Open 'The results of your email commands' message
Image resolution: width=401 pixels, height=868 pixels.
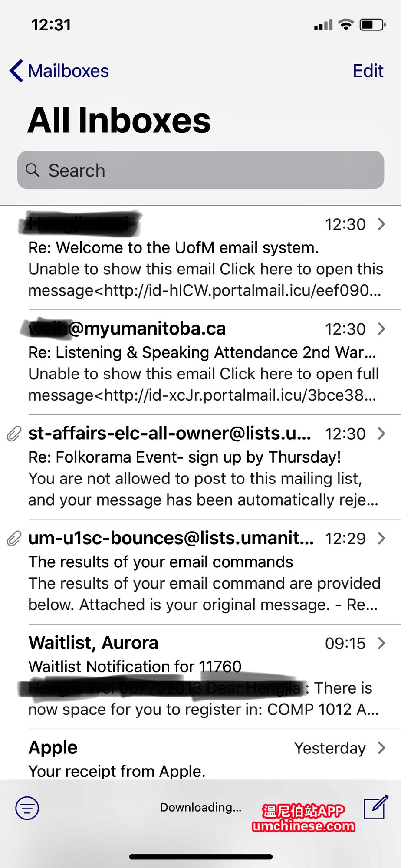[161, 562]
